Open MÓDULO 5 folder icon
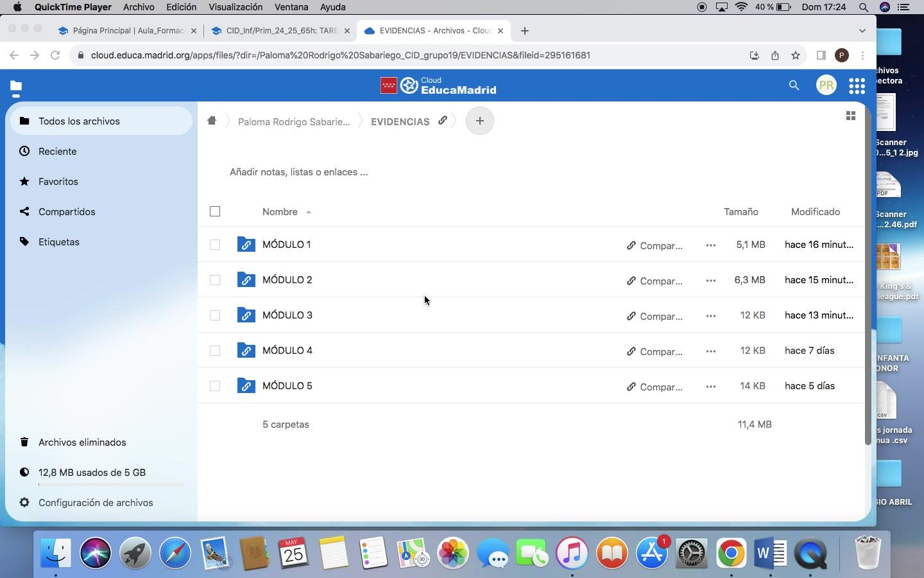Image resolution: width=924 pixels, height=578 pixels. 246,386
